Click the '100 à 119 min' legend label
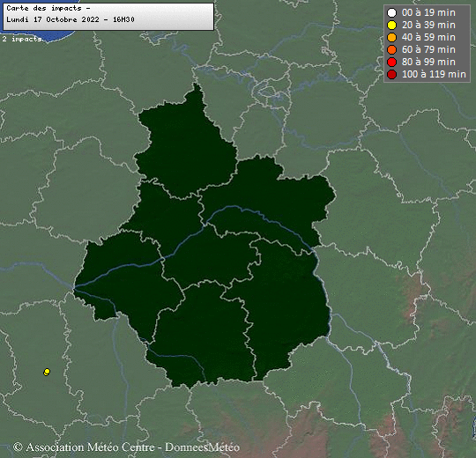 click(434, 74)
